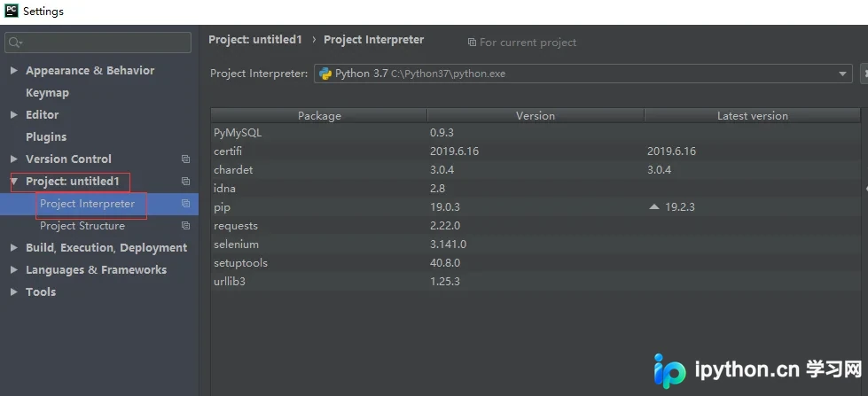Select the urllib3 package row
This screenshot has height=396, width=868.
[x=536, y=282]
